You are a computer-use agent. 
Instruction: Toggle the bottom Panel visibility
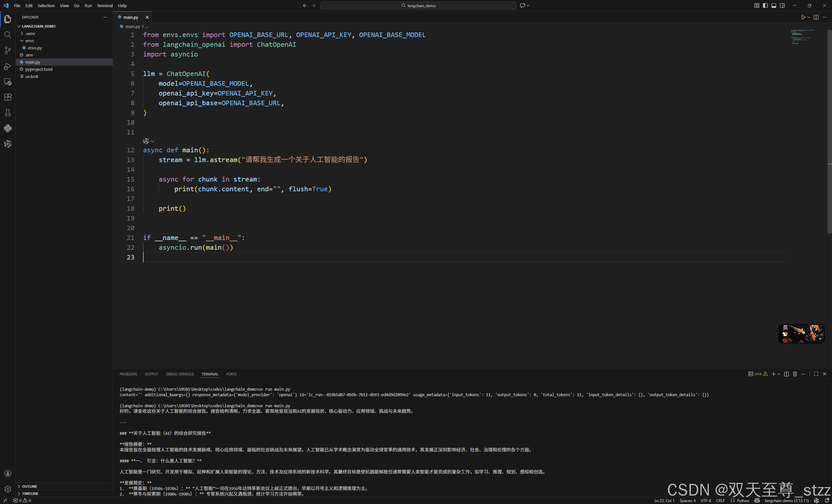[x=773, y=6]
